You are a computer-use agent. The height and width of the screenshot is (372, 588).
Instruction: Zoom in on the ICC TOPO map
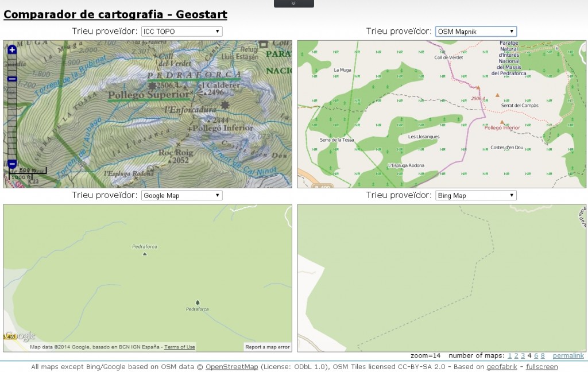[x=12, y=49]
